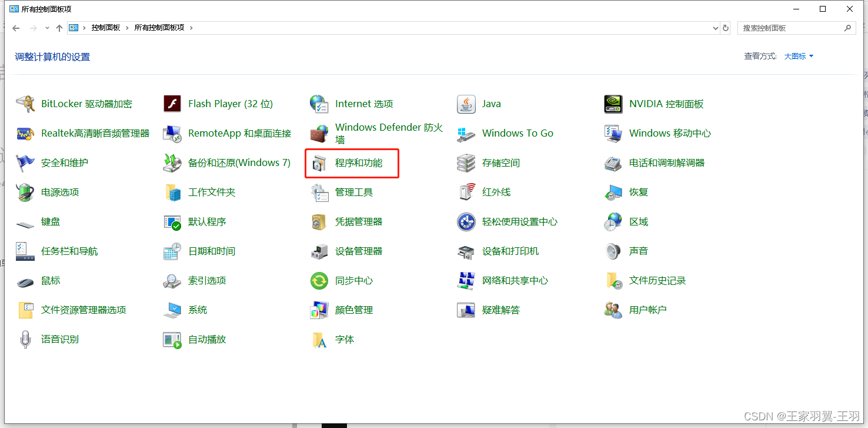Screen dimensions: 868x428
Task: Open the 区域 globe clock icon
Action: pyautogui.click(x=613, y=222)
